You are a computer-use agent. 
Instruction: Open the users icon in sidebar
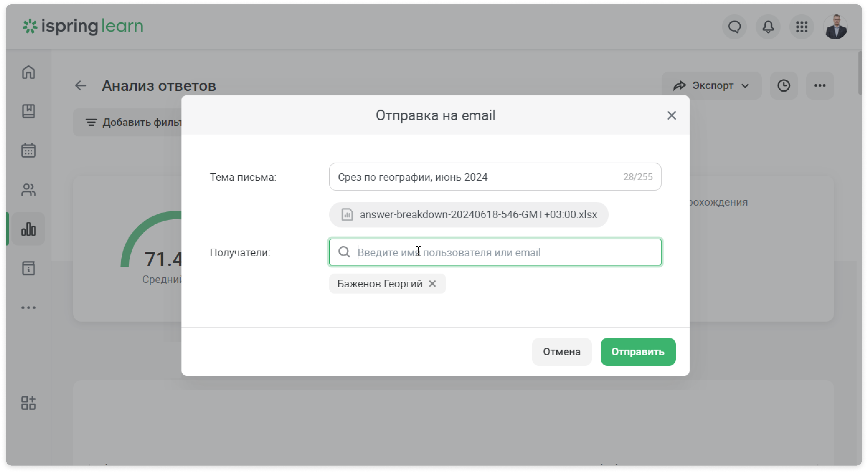tap(29, 190)
